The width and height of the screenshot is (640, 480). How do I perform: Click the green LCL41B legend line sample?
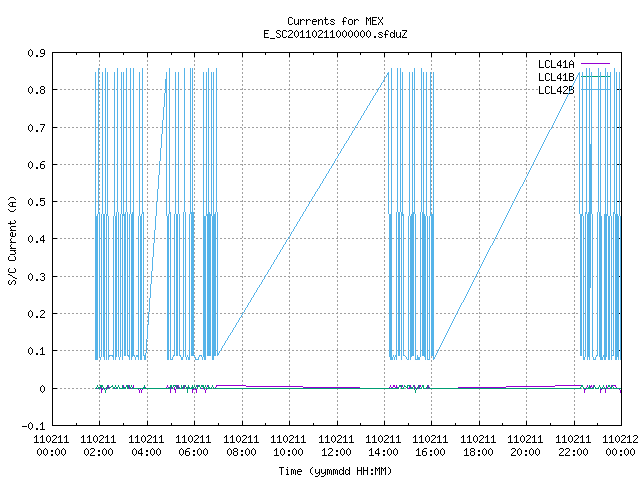[x=595, y=76]
